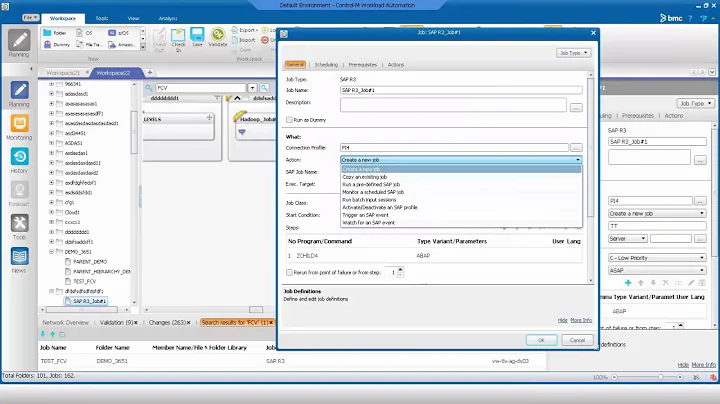
Task: Add a new z/OS job
Action: (x=119, y=33)
